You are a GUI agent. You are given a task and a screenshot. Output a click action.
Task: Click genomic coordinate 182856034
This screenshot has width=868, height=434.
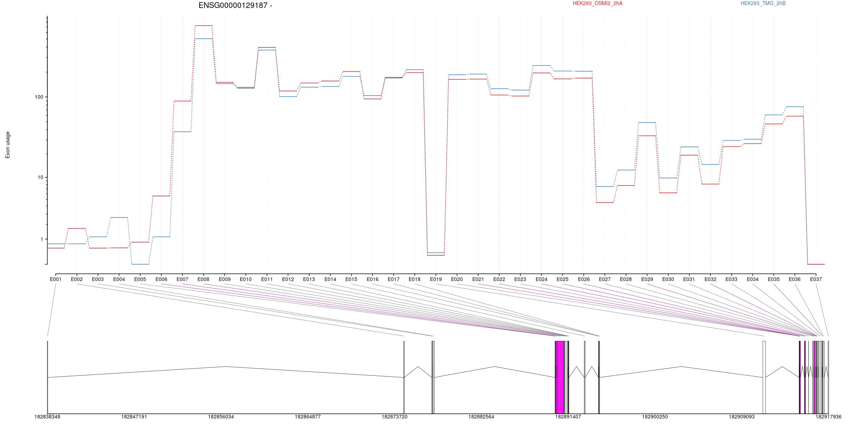pyautogui.click(x=221, y=417)
